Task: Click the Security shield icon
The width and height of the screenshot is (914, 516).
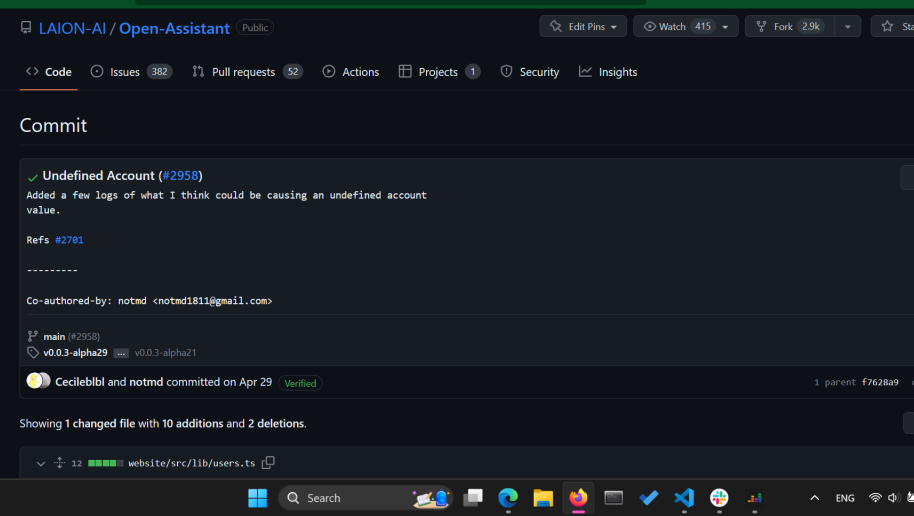Action: pyautogui.click(x=506, y=71)
